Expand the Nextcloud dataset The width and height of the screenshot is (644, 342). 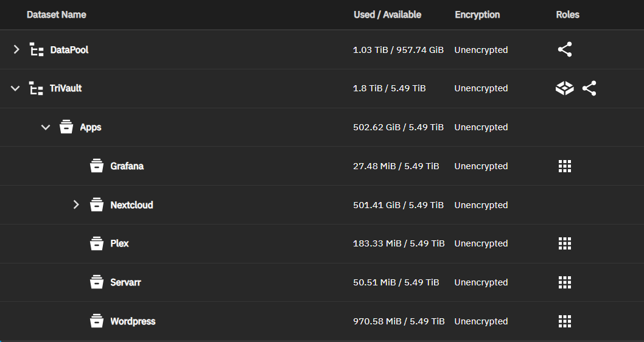(x=76, y=205)
